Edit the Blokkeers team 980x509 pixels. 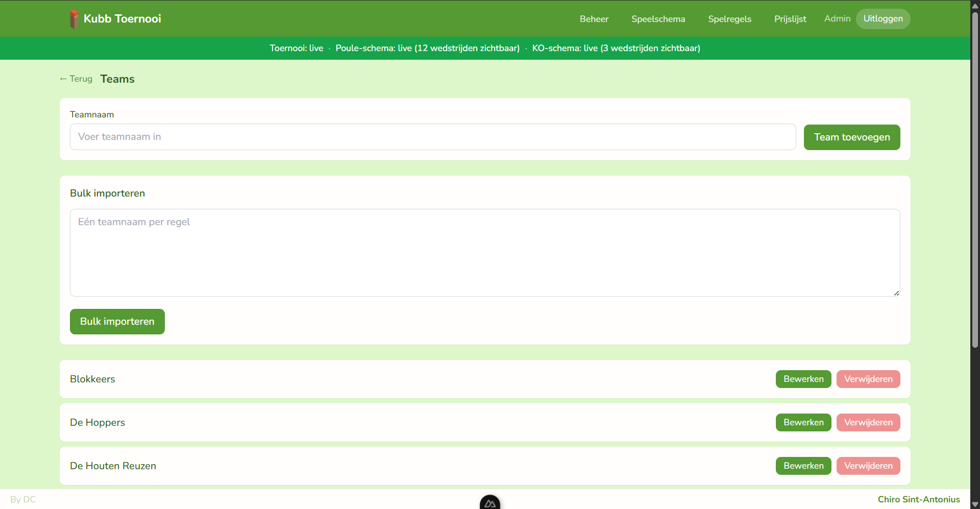pyautogui.click(x=803, y=379)
